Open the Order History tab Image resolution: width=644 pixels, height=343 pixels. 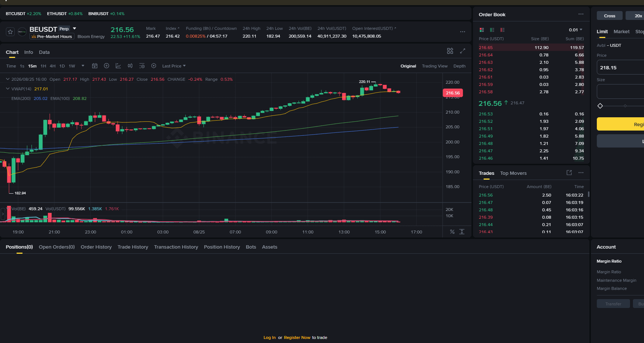click(x=96, y=247)
